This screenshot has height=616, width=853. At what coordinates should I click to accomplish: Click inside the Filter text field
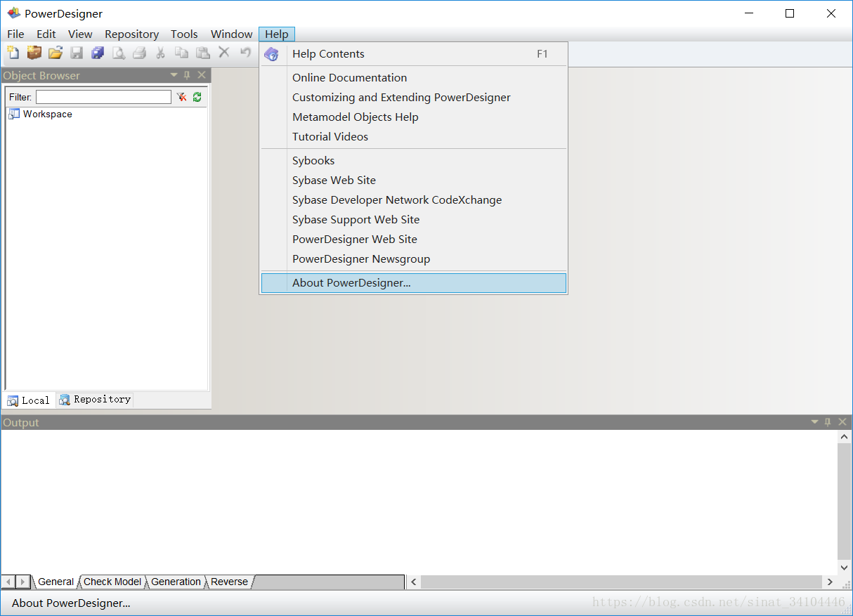[103, 97]
